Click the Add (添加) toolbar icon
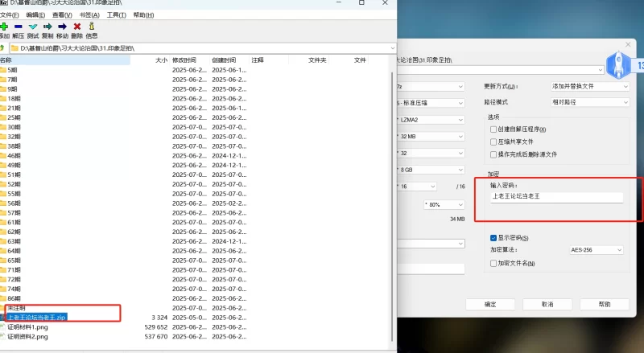644x353 pixels. tap(4, 27)
